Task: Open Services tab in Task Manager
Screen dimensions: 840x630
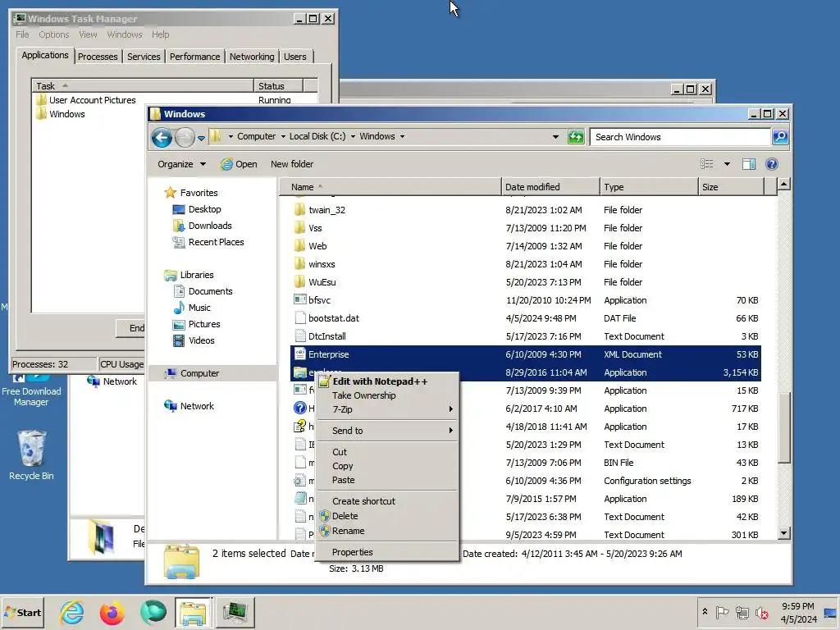Action: [144, 57]
